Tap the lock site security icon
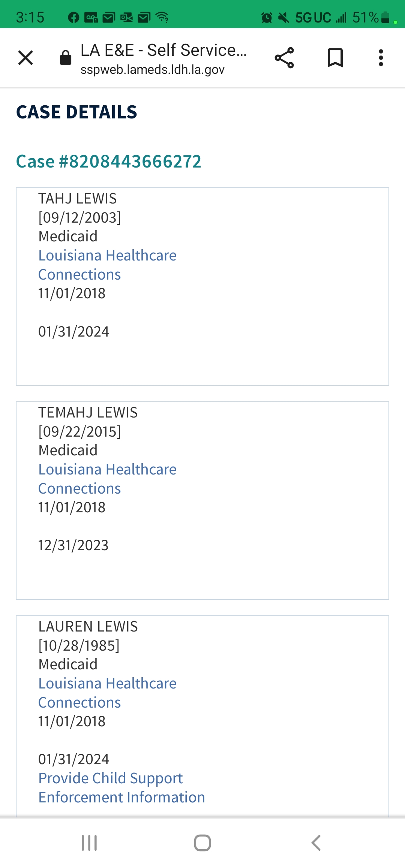This screenshot has width=405, height=868. pyautogui.click(x=66, y=58)
